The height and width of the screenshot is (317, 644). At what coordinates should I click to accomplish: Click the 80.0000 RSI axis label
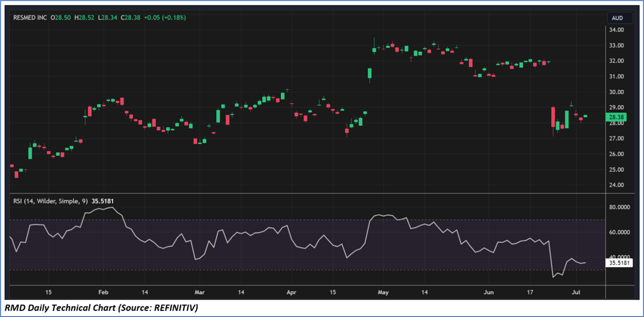(619, 207)
